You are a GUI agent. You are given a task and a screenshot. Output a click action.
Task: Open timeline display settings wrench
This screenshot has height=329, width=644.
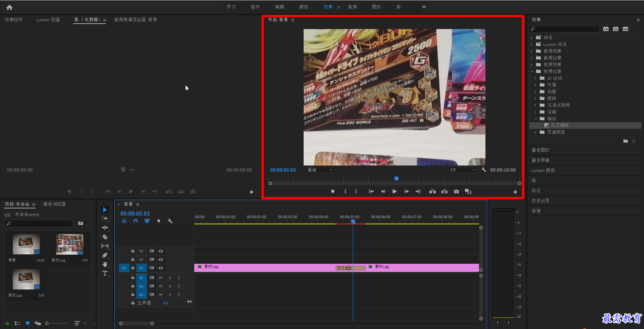170,221
